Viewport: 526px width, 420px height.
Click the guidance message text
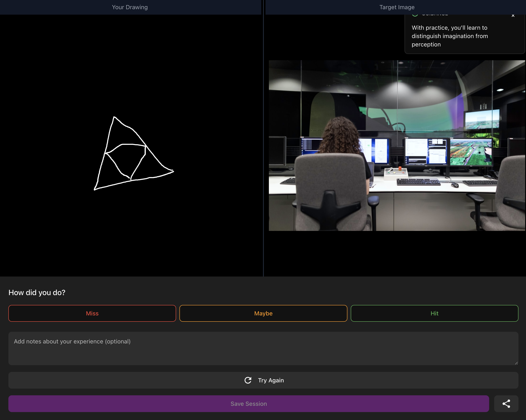click(450, 36)
